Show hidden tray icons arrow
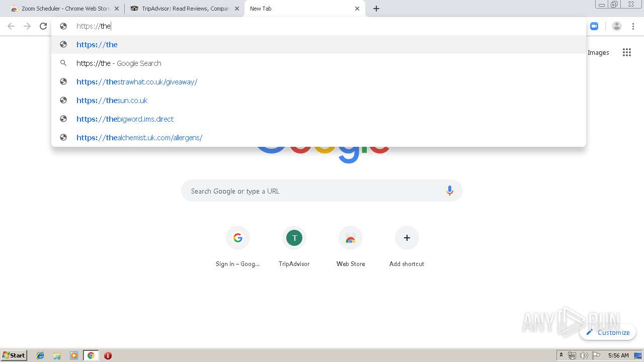 pos(561,355)
